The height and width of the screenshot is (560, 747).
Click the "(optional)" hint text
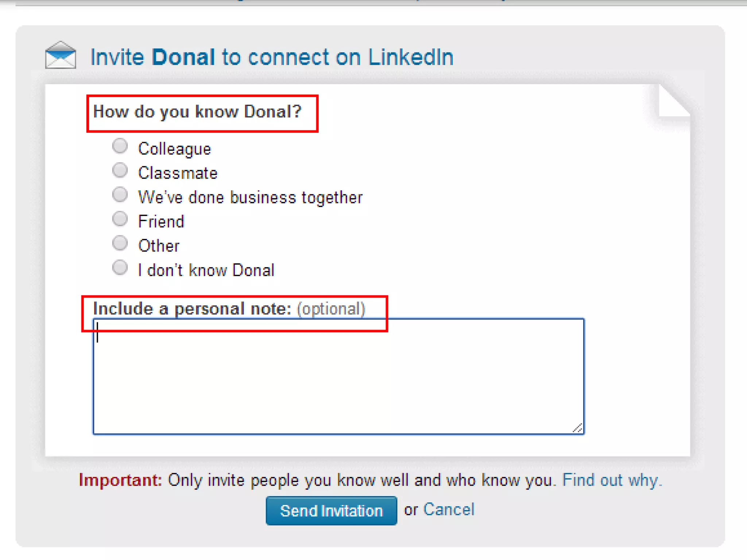(x=331, y=309)
